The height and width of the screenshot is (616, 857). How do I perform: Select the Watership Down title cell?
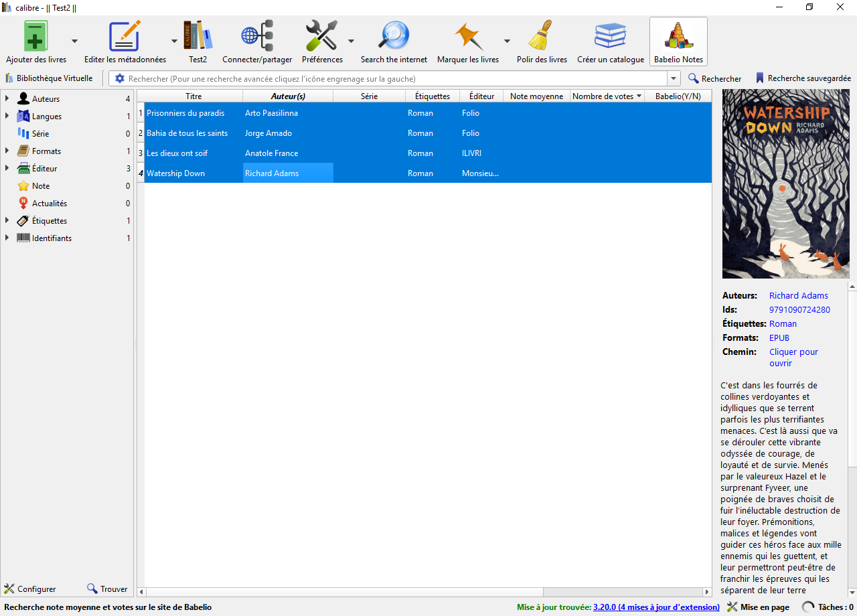(x=193, y=173)
